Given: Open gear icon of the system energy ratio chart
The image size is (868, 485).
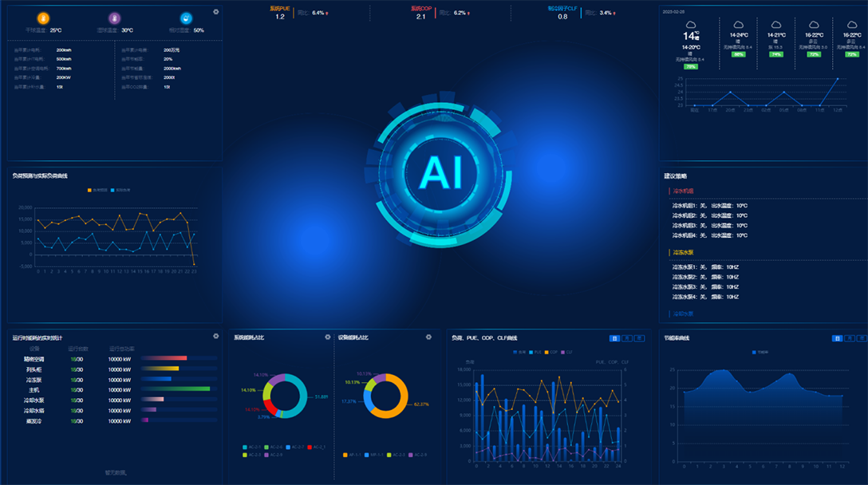Looking at the screenshot, I should (328, 337).
